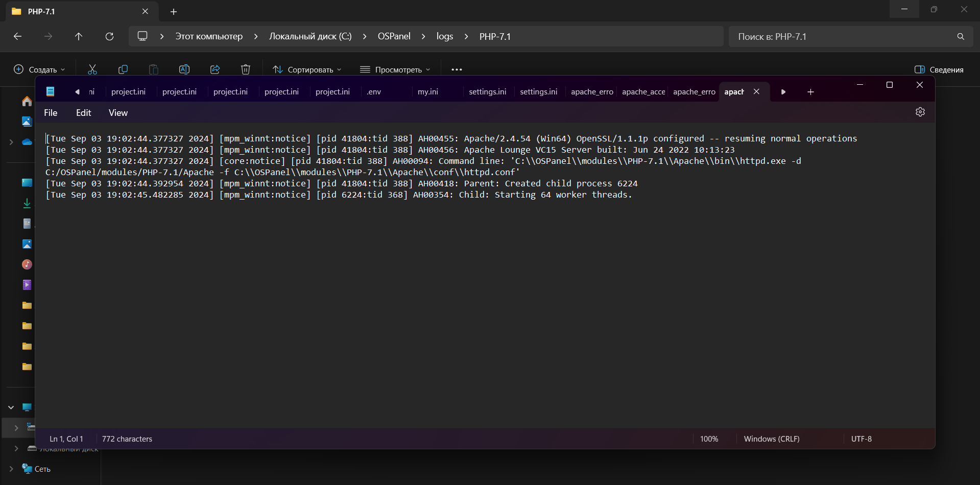Click the Copy icon in Explorer toolbar
This screenshot has height=485, width=980.
click(x=123, y=69)
